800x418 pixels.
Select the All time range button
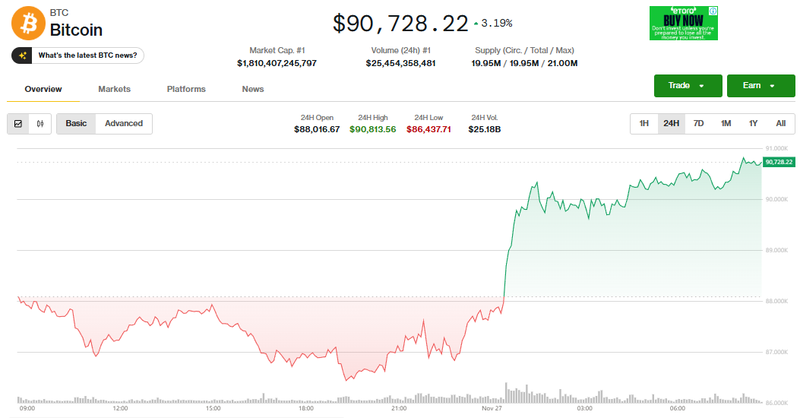(x=780, y=124)
